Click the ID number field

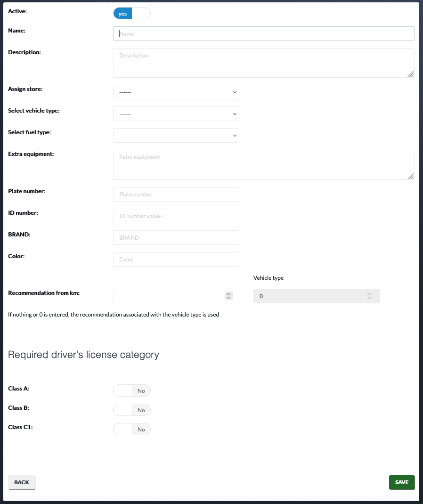point(176,216)
